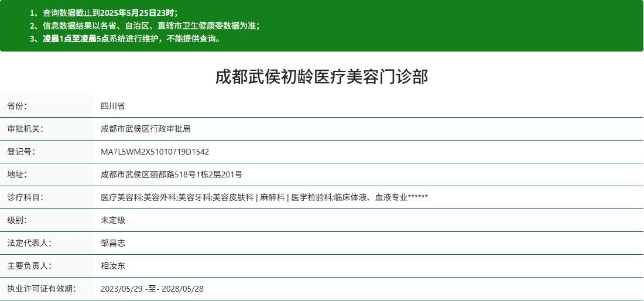
Task: Click the title 成都武侯初龄医疗美容门诊部
Action: click(x=321, y=77)
